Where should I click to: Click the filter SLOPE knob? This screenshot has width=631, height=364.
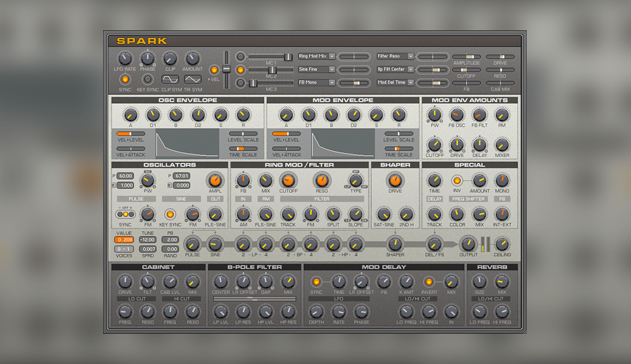(x=356, y=214)
